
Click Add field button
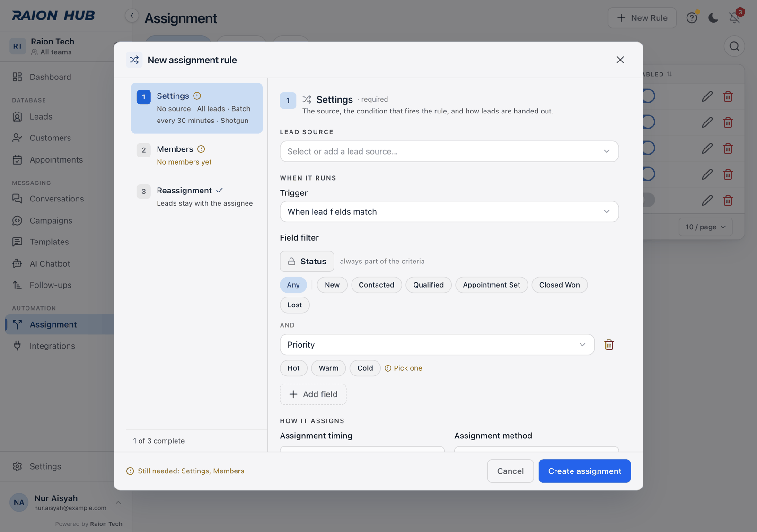pyautogui.click(x=313, y=394)
